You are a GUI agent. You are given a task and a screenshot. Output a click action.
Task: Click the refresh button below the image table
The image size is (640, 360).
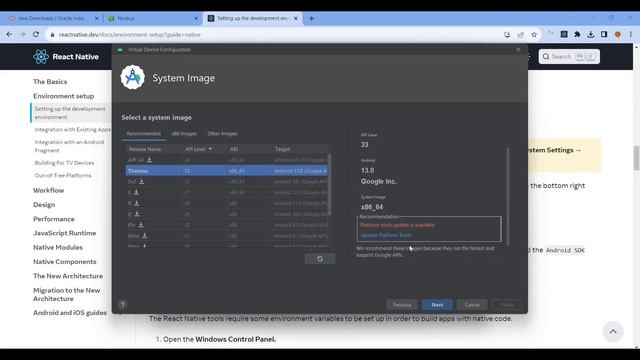pos(320,259)
